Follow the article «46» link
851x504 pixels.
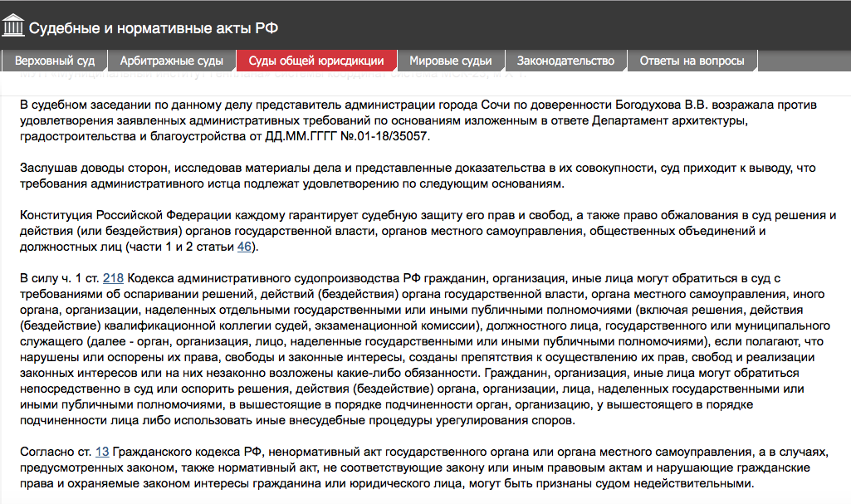tap(244, 247)
